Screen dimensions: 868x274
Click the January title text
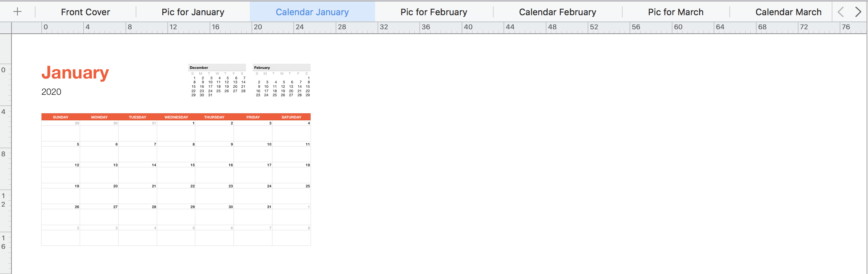coord(75,73)
